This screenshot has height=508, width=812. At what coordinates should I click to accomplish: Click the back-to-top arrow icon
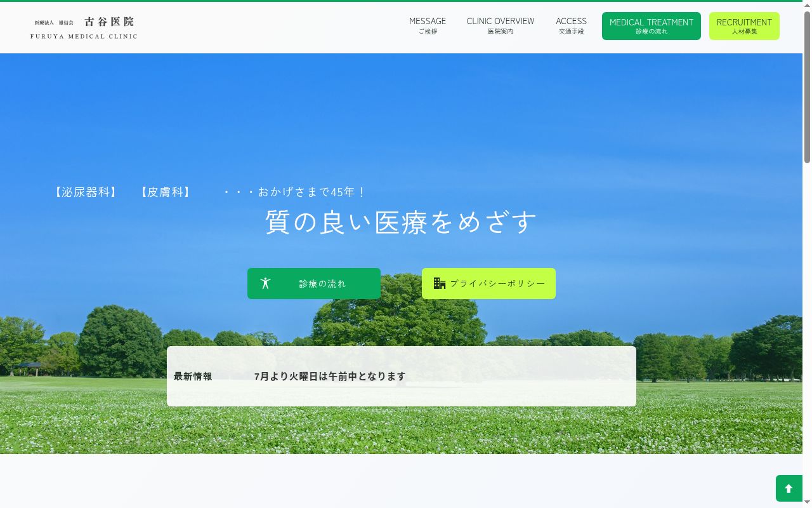(789, 488)
